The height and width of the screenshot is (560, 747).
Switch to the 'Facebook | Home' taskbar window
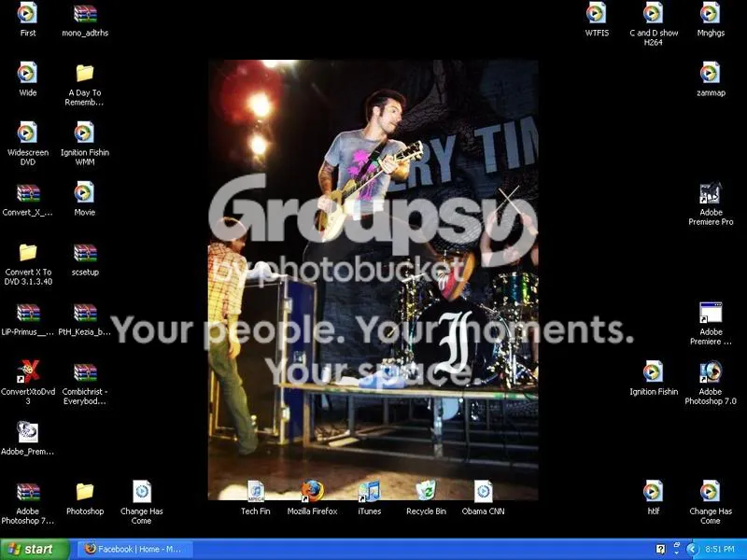pos(134,549)
